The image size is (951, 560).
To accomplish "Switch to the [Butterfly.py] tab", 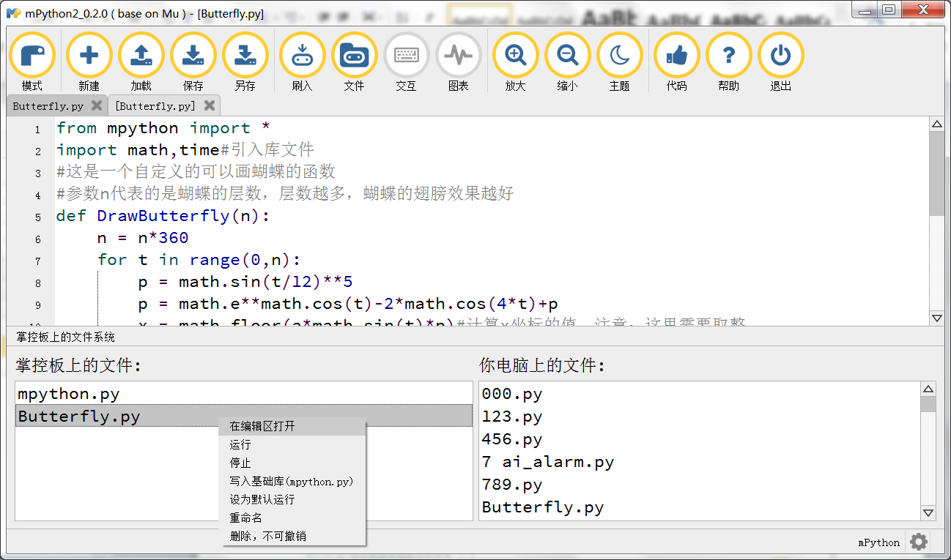I will coord(155,106).
